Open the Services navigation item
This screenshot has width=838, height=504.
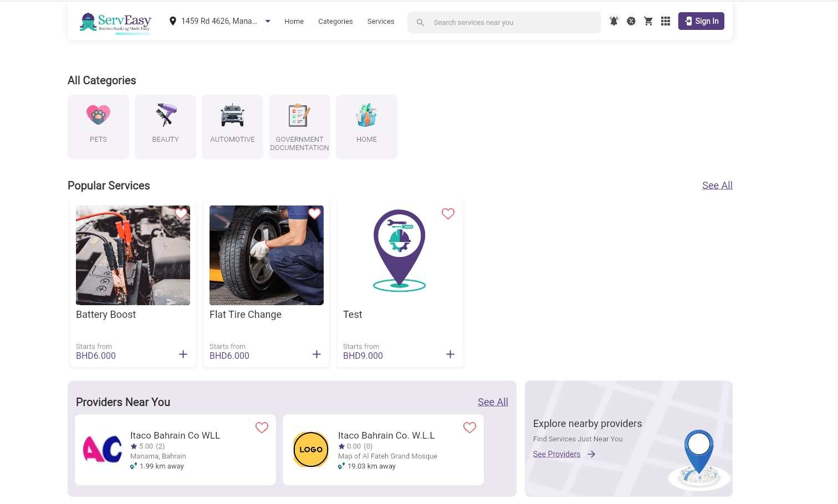pos(381,22)
